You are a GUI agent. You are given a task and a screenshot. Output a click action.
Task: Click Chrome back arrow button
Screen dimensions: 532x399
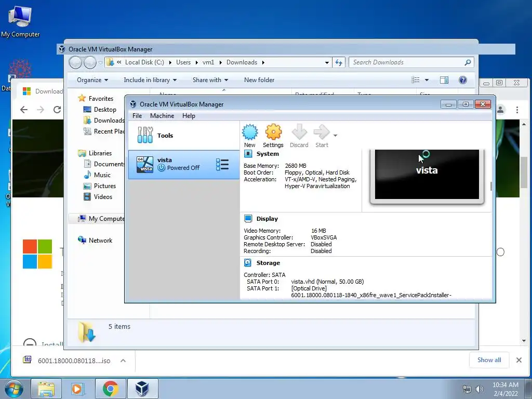tap(24, 110)
